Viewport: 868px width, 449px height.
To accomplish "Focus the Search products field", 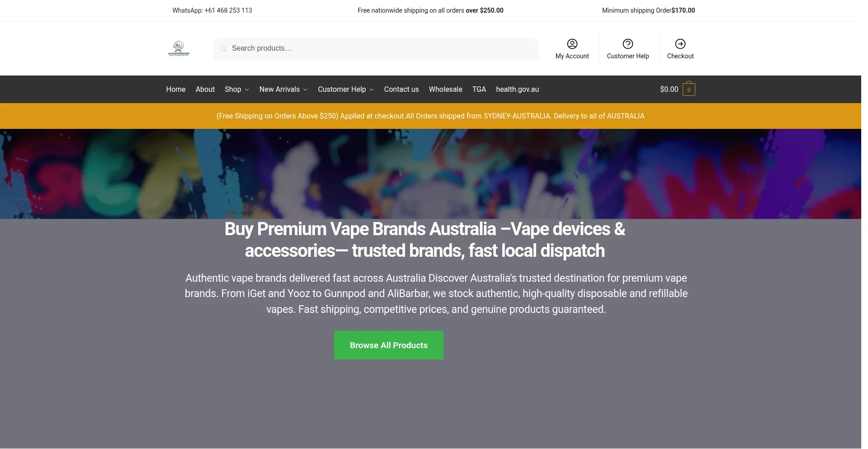I will pyautogui.click(x=376, y=48).
